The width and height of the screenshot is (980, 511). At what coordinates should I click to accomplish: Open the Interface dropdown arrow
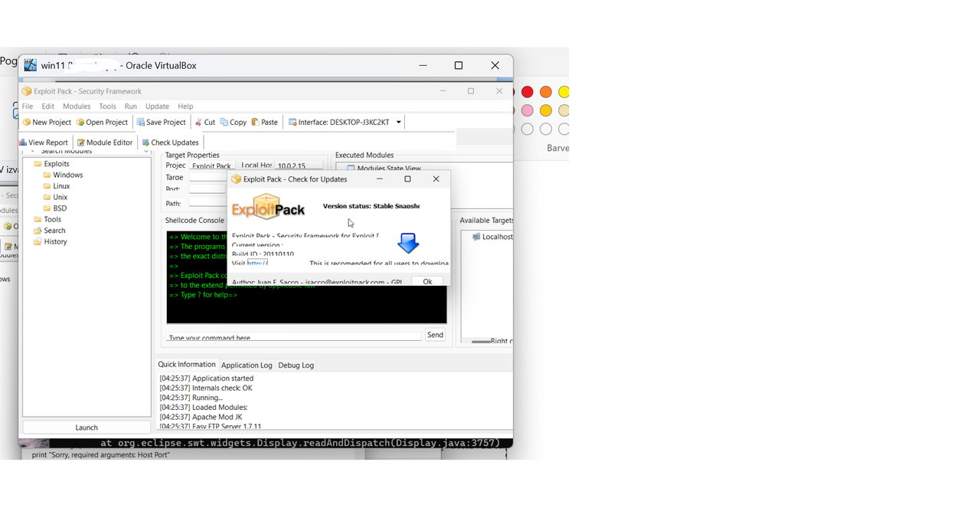(x=399, y=123)
